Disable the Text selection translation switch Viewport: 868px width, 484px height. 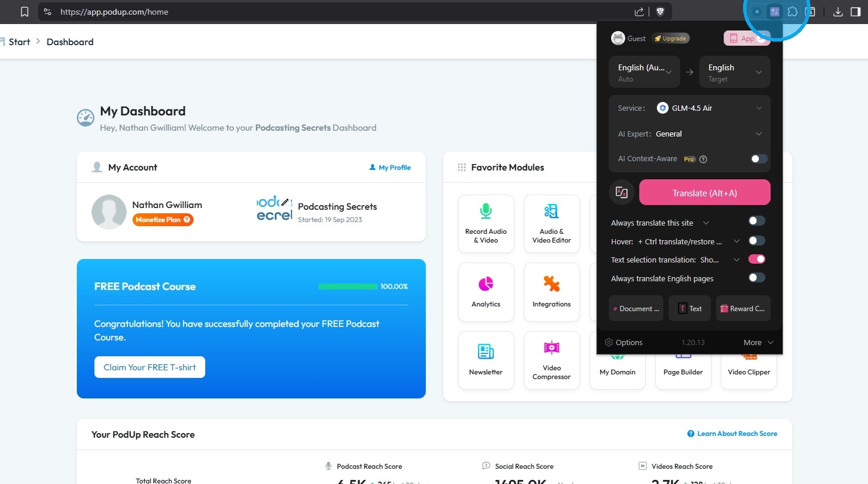tap(757, 259)
